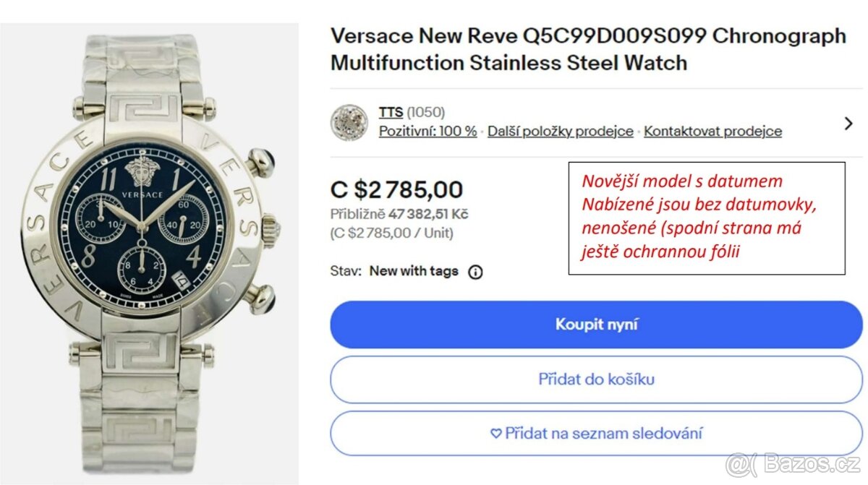Click the per-unit price text in parentheses
Image resolution: width=868 pixels, height=485 pixels.
point(392,233)
